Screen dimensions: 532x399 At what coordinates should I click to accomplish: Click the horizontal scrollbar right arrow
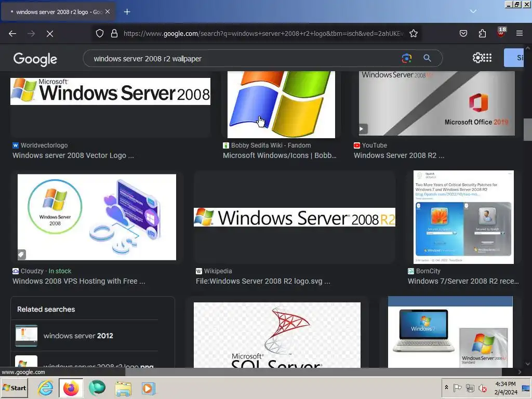tap(520, 372)
